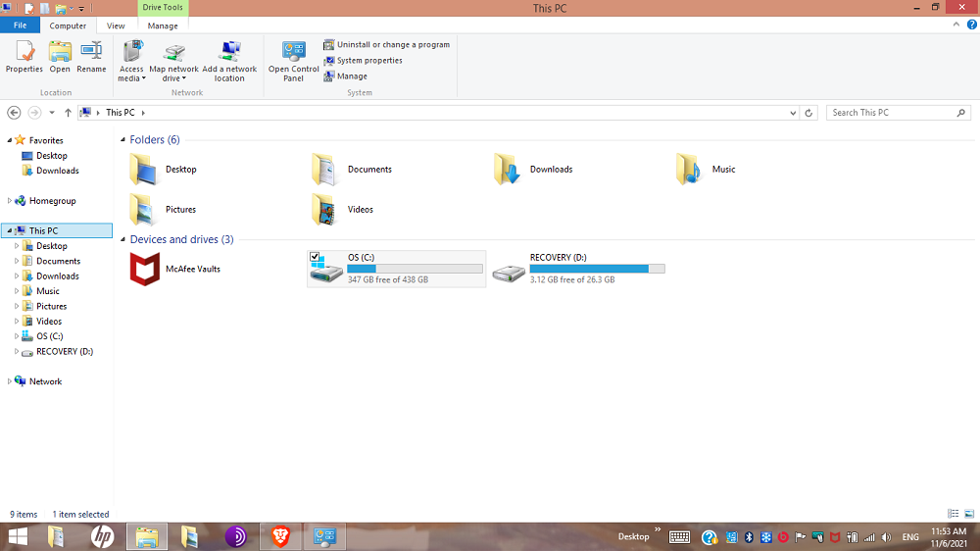Select the McAfee Vaults item
This screenshot has width=980, height=551.
point(175,269)
